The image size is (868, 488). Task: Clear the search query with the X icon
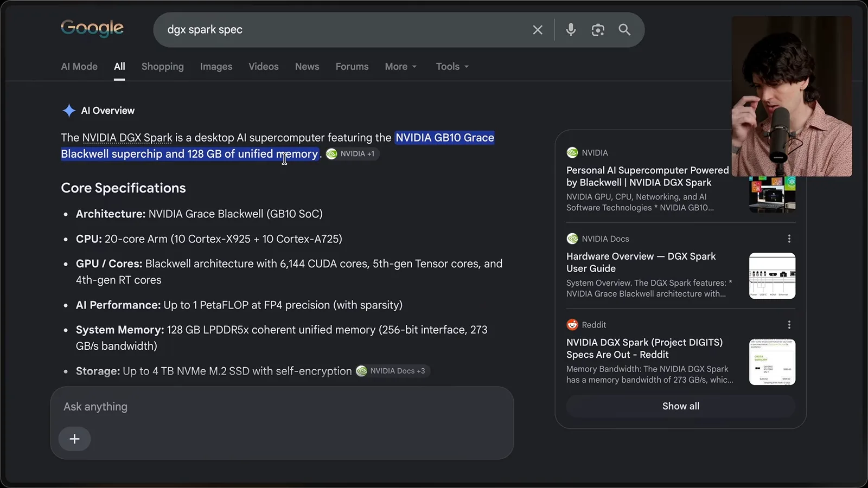tap(538, 30)
